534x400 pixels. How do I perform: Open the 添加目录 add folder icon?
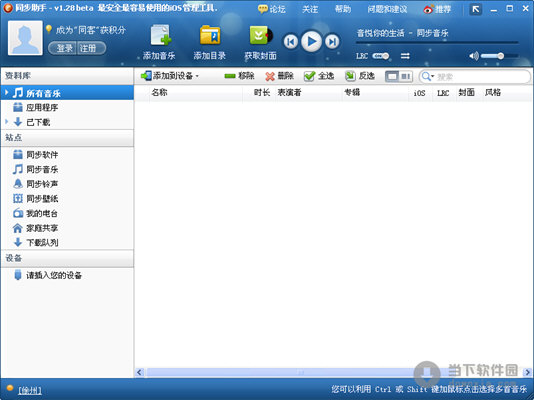tap(210, 35)
